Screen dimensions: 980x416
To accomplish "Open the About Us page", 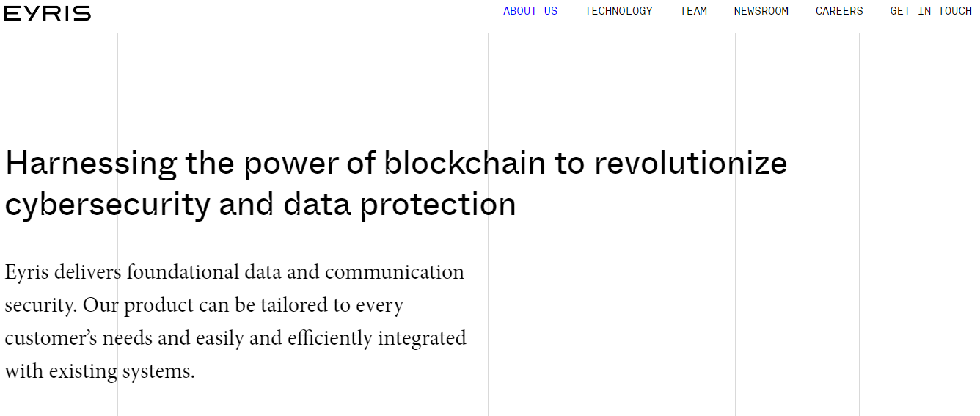I will [530, 11].
